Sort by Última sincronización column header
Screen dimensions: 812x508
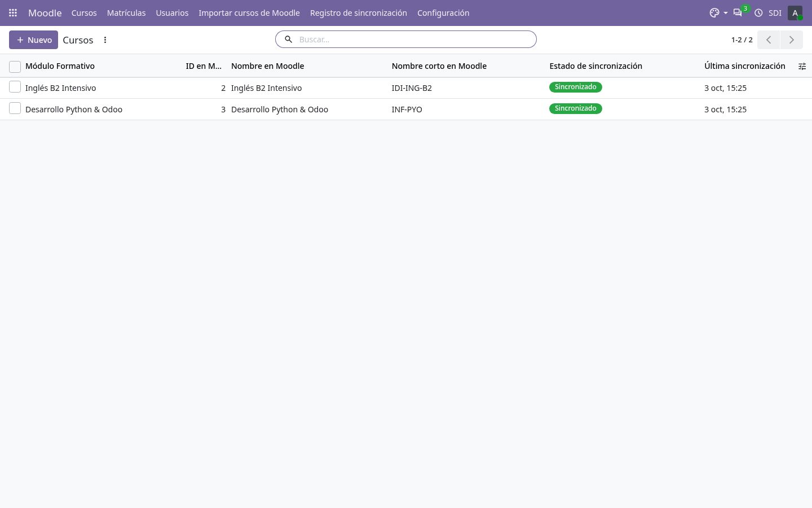[744, 66]
